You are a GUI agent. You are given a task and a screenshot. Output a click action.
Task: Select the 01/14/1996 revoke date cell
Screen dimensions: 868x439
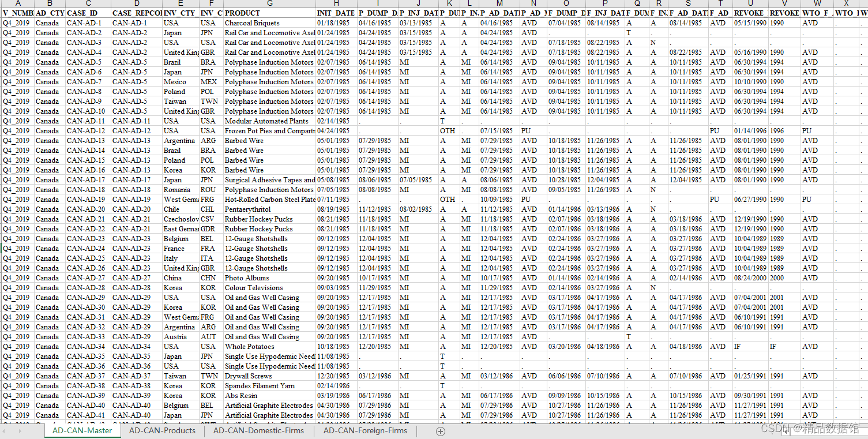(750, 131)
